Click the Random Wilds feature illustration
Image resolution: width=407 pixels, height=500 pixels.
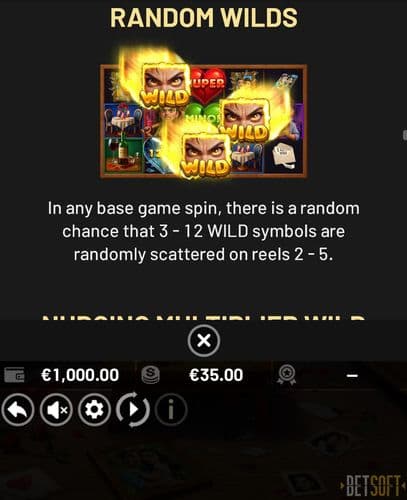click(204, 120)
